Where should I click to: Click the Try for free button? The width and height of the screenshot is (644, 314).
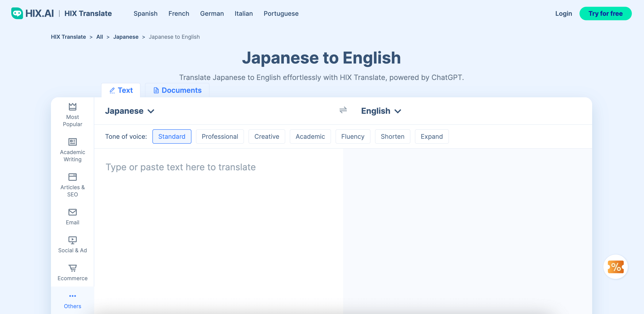click(x=605, y=14)
